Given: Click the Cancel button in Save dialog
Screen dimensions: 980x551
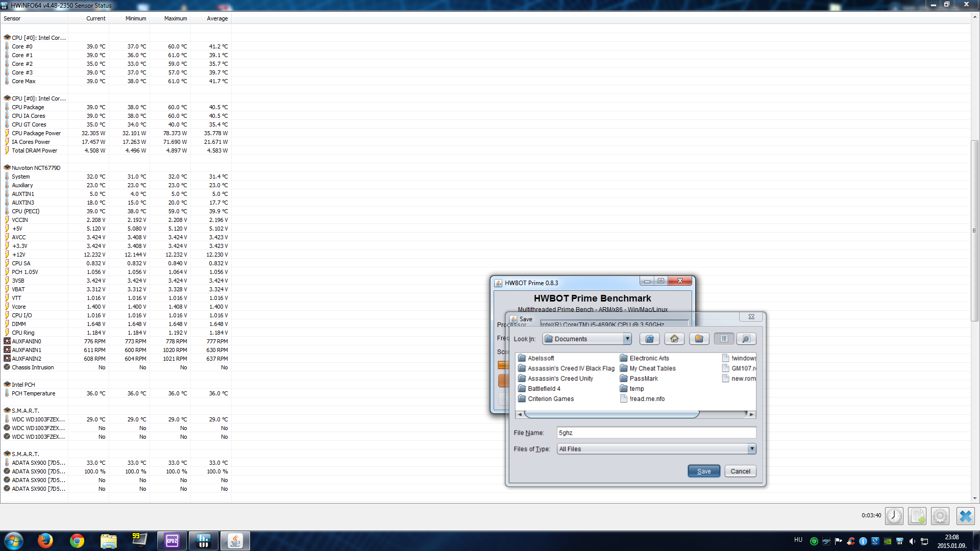Looking at the screenshot, I should 740,471.
